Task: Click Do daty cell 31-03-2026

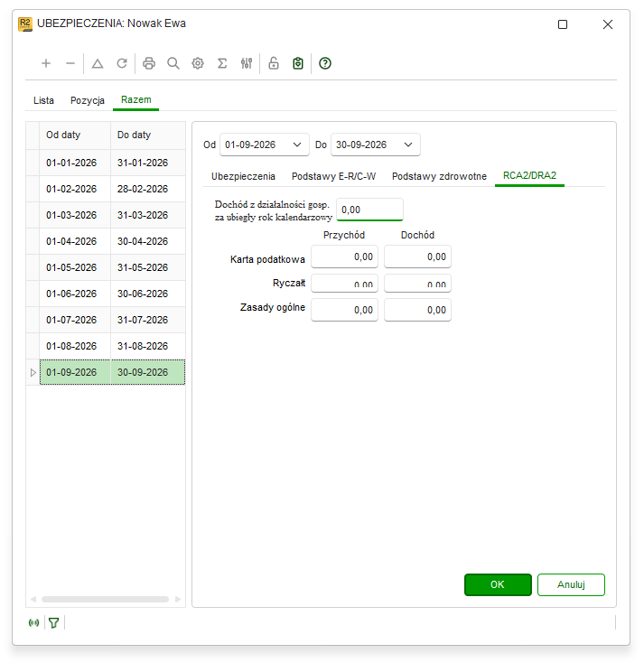Action: point(148,215)
